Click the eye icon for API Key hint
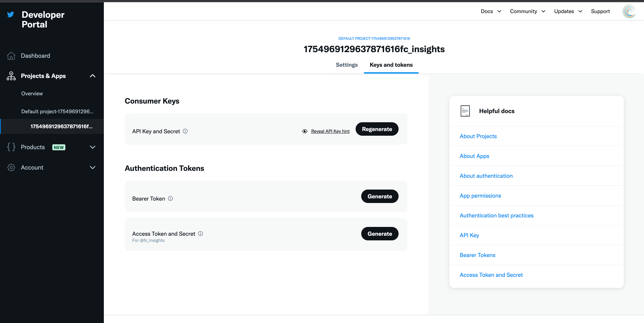Screen dimensions: 644x323 [305, 131]
